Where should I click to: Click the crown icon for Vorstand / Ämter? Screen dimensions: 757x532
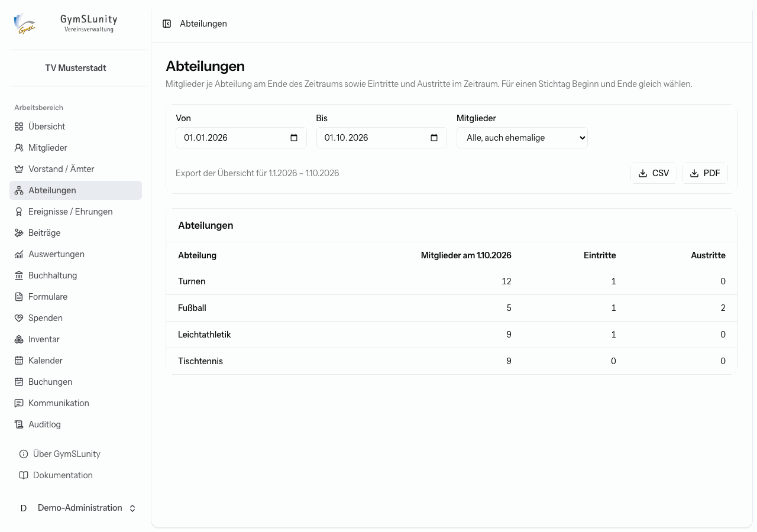coord(19,169)
